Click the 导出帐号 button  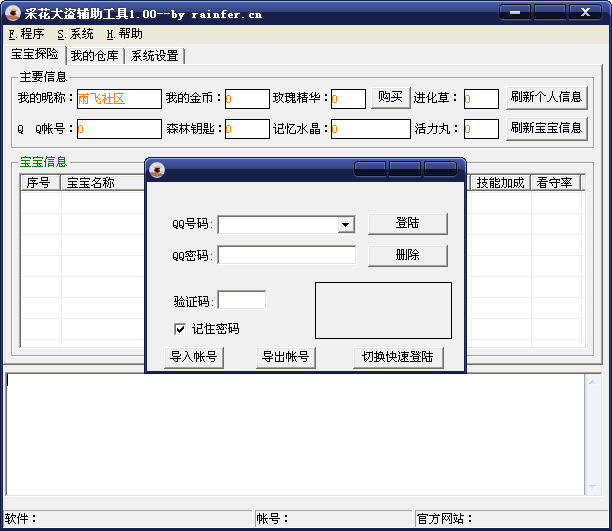tap(286, 357)
